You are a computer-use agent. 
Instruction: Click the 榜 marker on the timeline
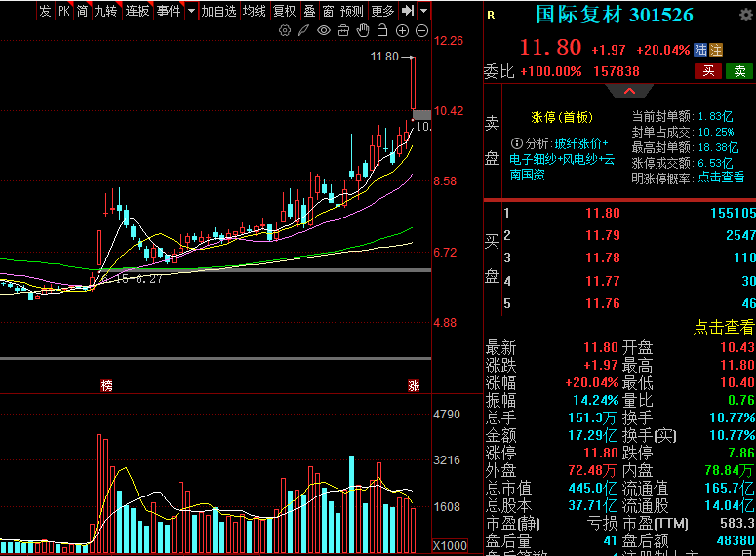click(106, 385)
